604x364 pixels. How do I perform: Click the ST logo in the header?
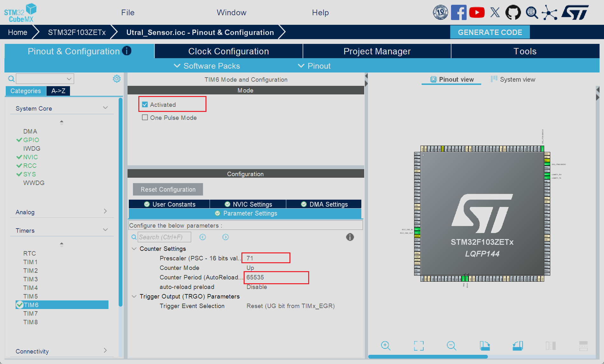pos(575,13)
